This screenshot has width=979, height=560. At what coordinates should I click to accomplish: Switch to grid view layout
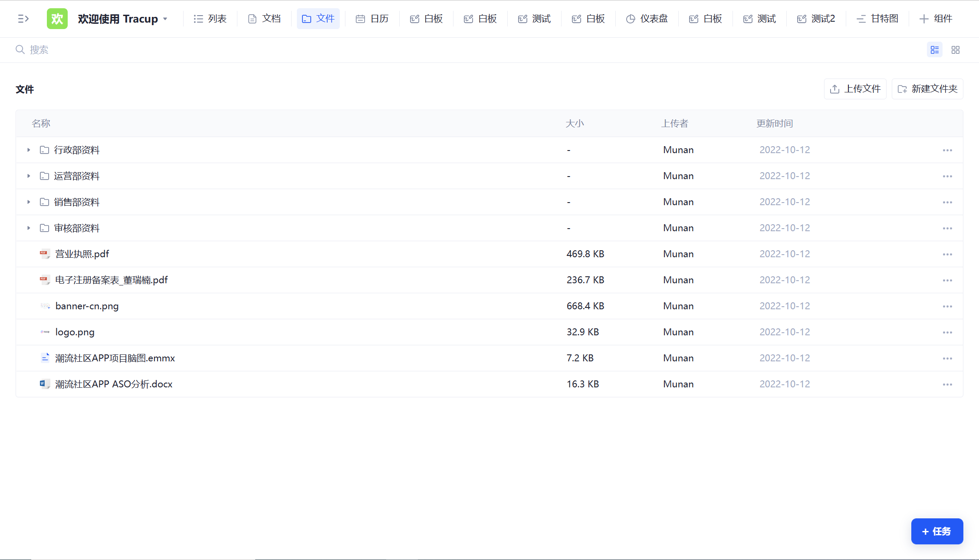(956, 50)
